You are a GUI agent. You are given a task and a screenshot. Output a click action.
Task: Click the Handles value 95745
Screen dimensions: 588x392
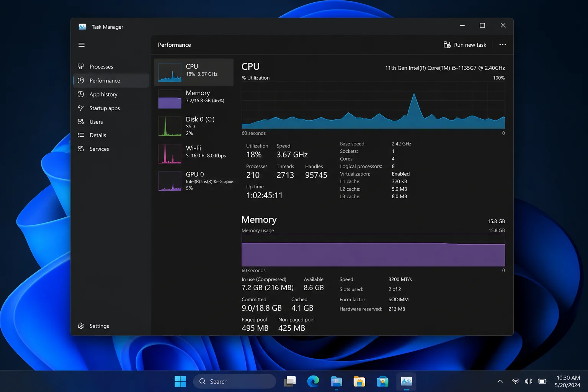click(316, 175)
